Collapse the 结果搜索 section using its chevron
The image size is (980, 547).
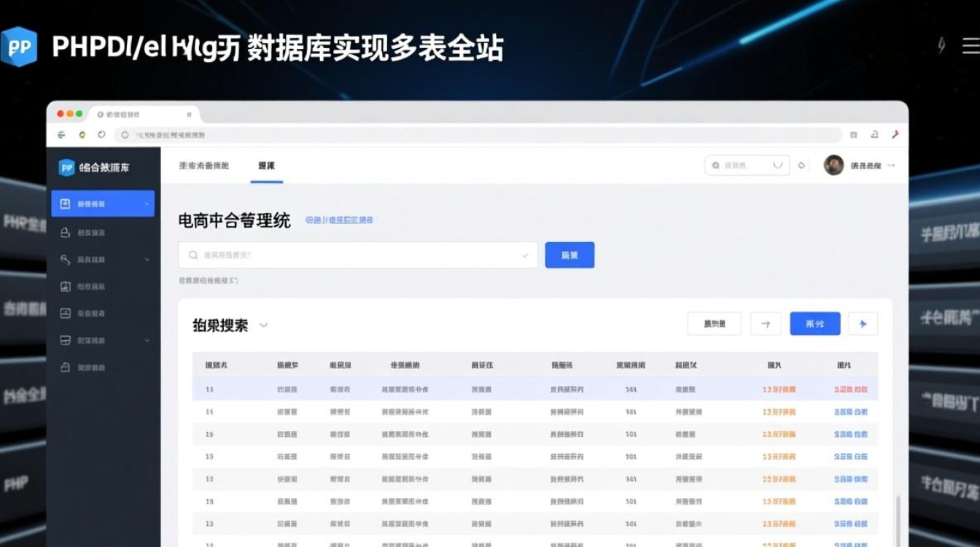[262, 327]
